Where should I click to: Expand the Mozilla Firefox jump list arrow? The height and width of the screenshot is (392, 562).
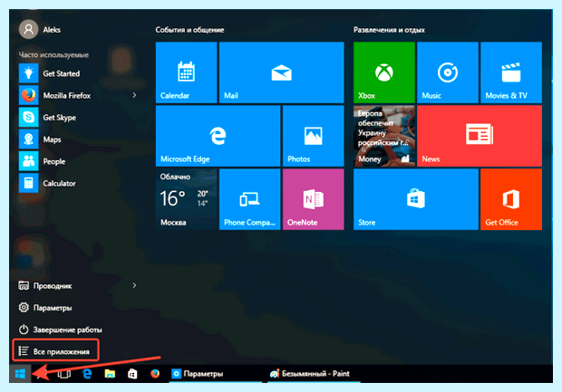(134, 95)
